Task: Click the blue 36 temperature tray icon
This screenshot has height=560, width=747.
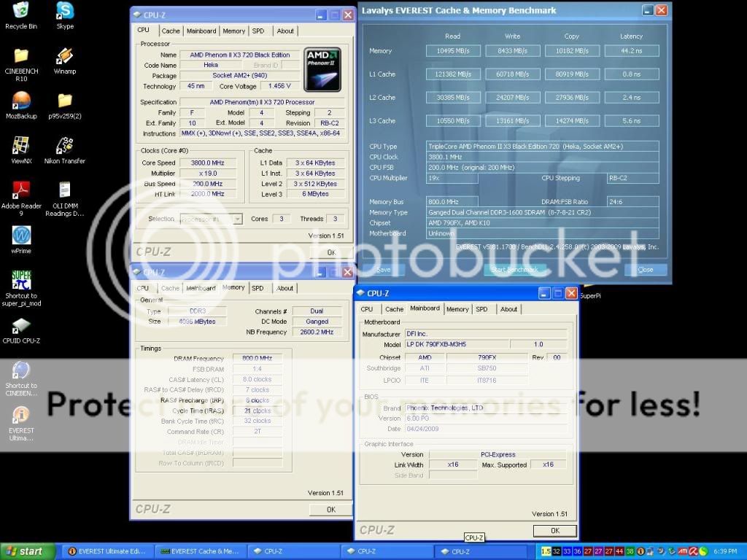Action: 577,551
